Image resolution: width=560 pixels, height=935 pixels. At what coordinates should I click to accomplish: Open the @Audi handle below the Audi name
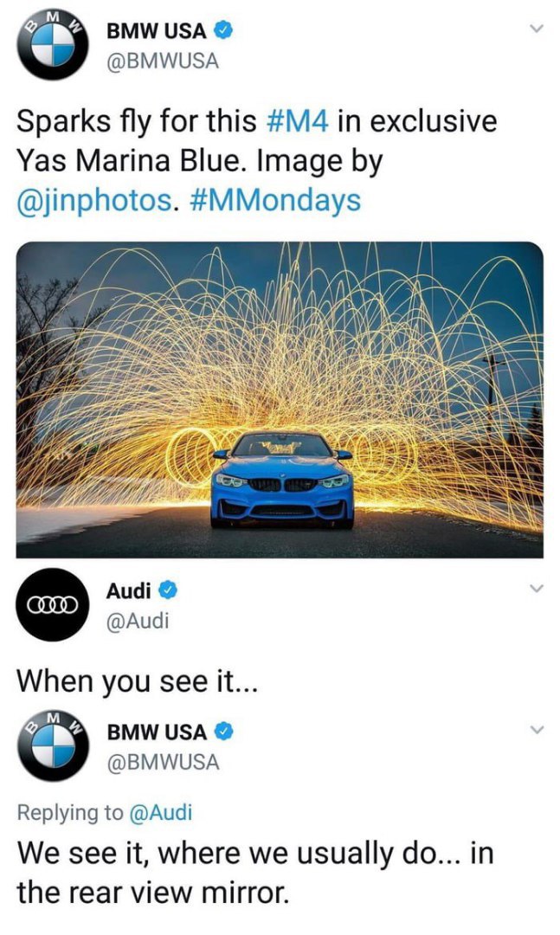(138, 621)
